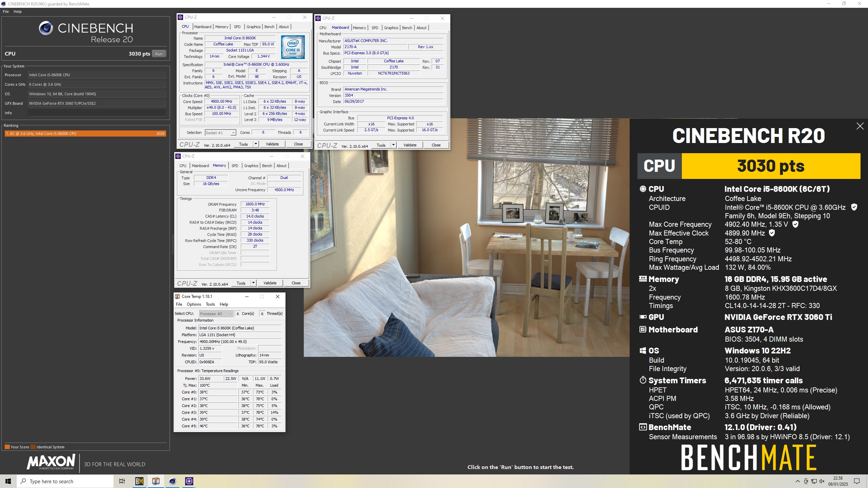Open SPD tab in CPU-Z Mainboard window
The height and width of the screenshot is (488, 868).
[x=375, y=28]
